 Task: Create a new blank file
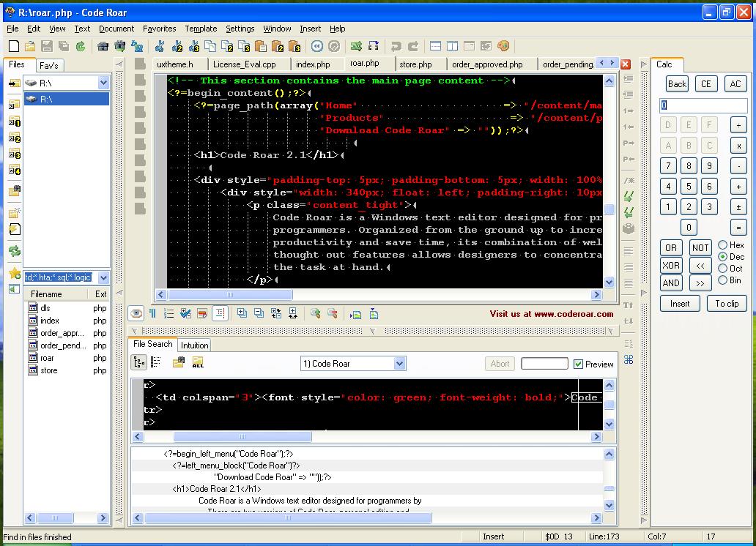14,46
